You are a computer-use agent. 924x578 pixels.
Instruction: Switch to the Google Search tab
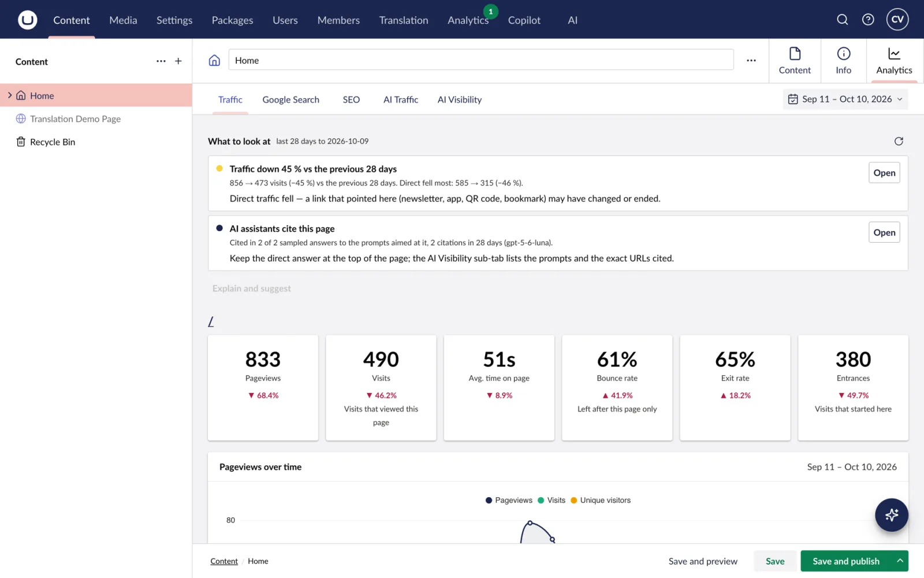click(290, 100)
